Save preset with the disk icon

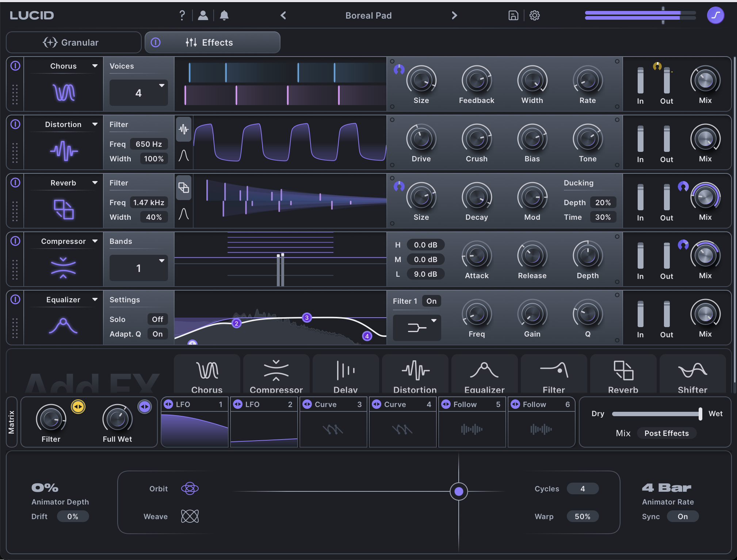point(513,15)
